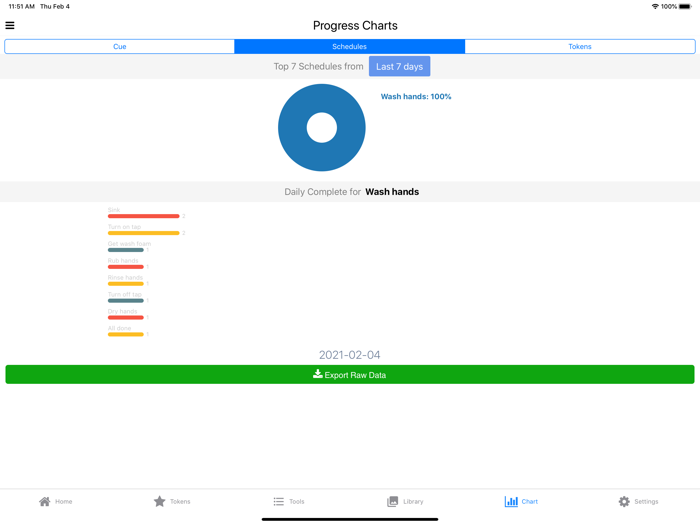700x525 pixels.
Task: Tap the 11:51 AM clock
Action: click(21, 6)
